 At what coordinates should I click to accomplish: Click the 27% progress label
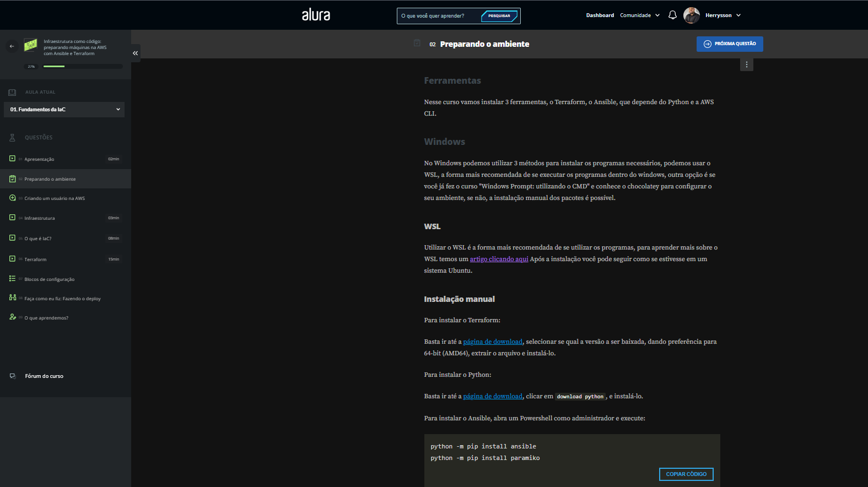coord(31,66)
